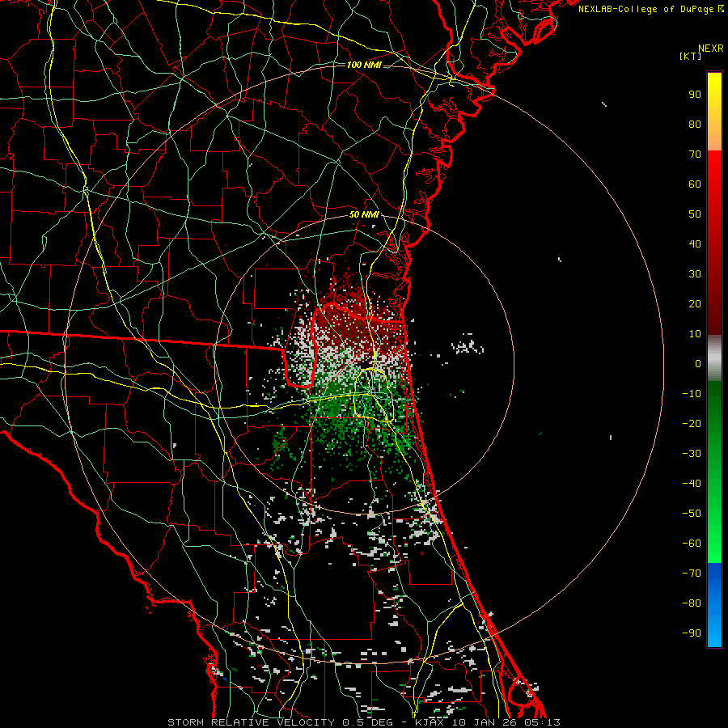Viewport: 728px width, 728px height.
Task: Click the -70 value on the velocity scale
Action: click(692, 574)
